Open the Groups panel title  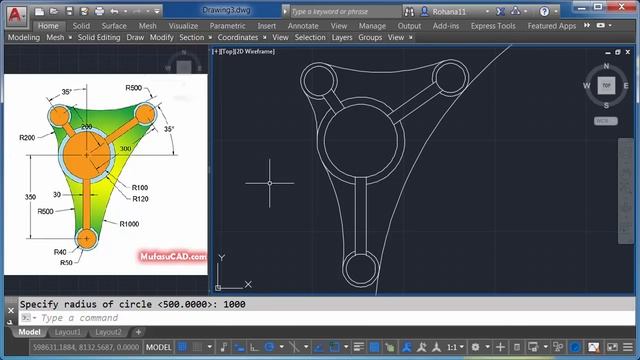pyautogui.click(x=370, y=37)
